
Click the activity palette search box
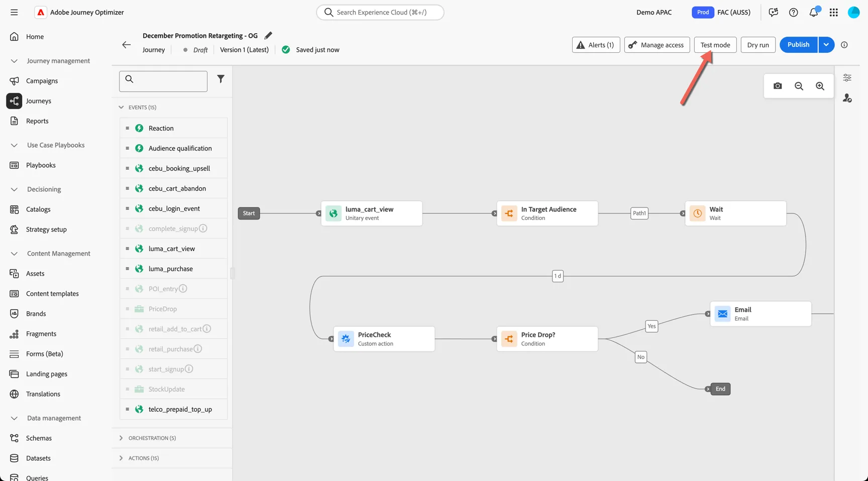pos(163,81)
